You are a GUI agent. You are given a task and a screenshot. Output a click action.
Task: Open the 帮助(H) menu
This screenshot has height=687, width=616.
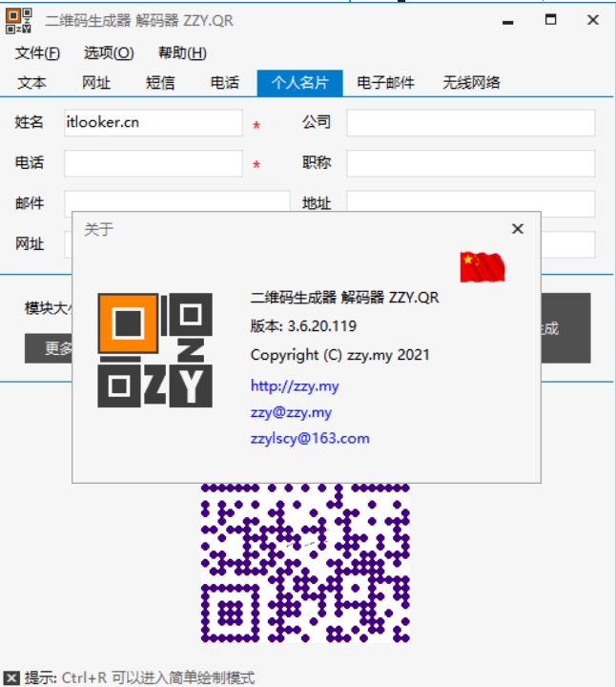tap(182, 53)
